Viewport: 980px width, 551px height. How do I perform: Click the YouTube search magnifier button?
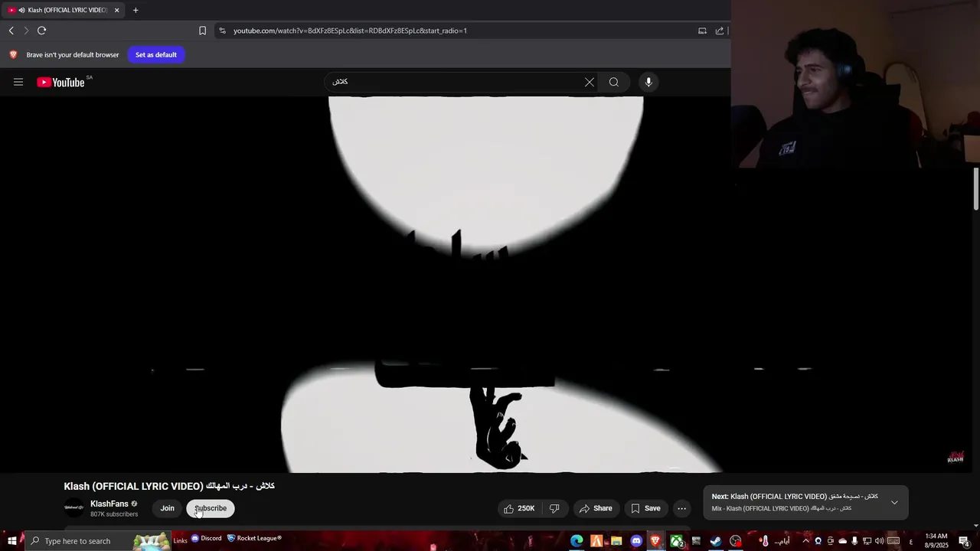click(614, 82)
